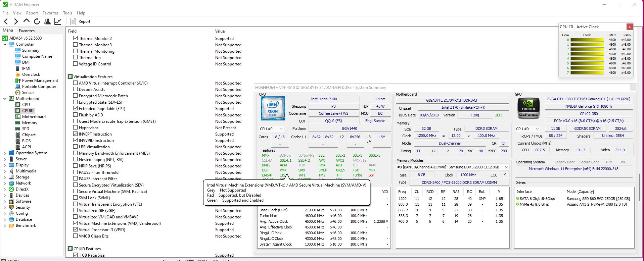Image resolution: width=644 pixels, height=261 pixels.
Task: Collapse the Motherboard tree node
Action: pos(5,99)
